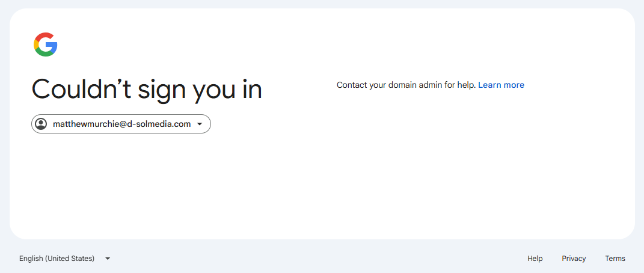Screen dimensions: 644x273
Task: Select the email address text in chip
Action: click(x=121, y=124)
